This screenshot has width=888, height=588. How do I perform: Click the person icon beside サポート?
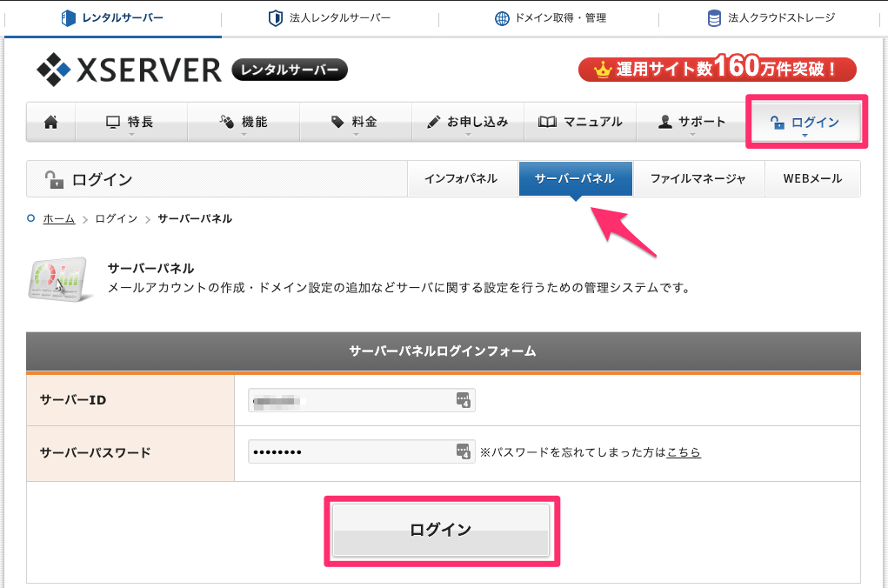click(665, 122)
